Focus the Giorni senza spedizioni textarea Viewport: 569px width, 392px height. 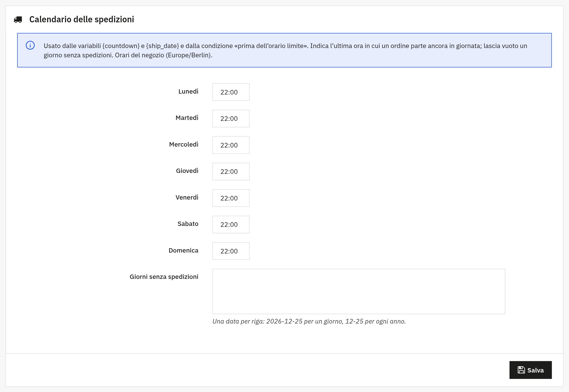(x=359, y=291)
